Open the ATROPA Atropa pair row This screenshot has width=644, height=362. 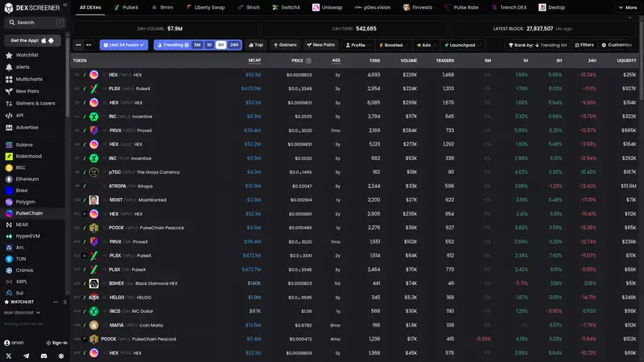(355, 186)
